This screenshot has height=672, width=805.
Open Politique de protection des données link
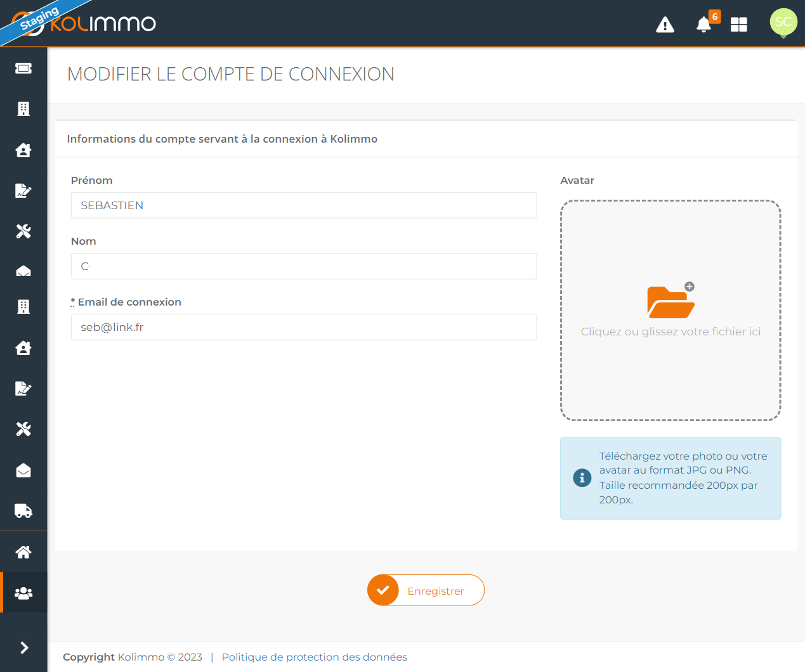(x=314, y=657)
